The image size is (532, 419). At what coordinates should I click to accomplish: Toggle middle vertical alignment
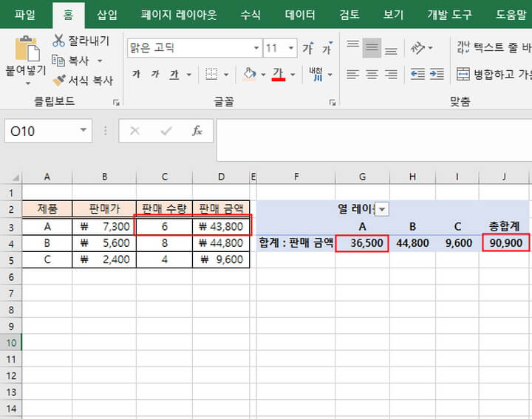(372, 48)
